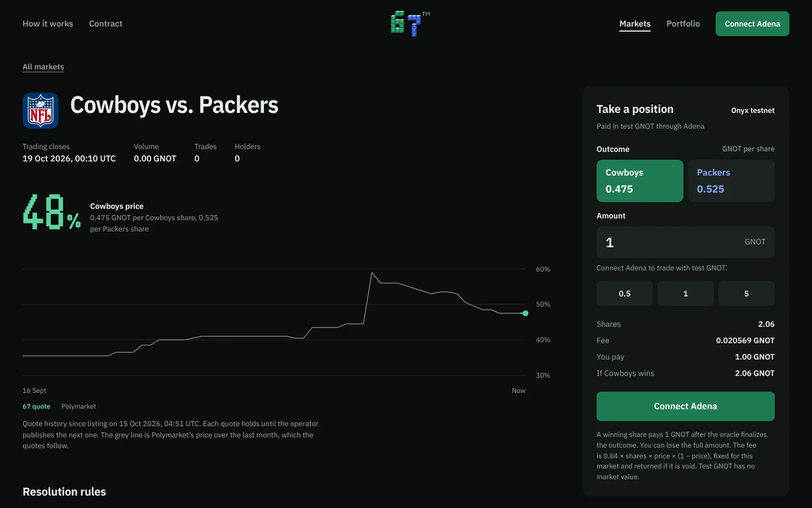Image resolution: width=812 pixels, height=508 pixels.
Task: Click the 30% chart axis label
Action: (543, 375)
